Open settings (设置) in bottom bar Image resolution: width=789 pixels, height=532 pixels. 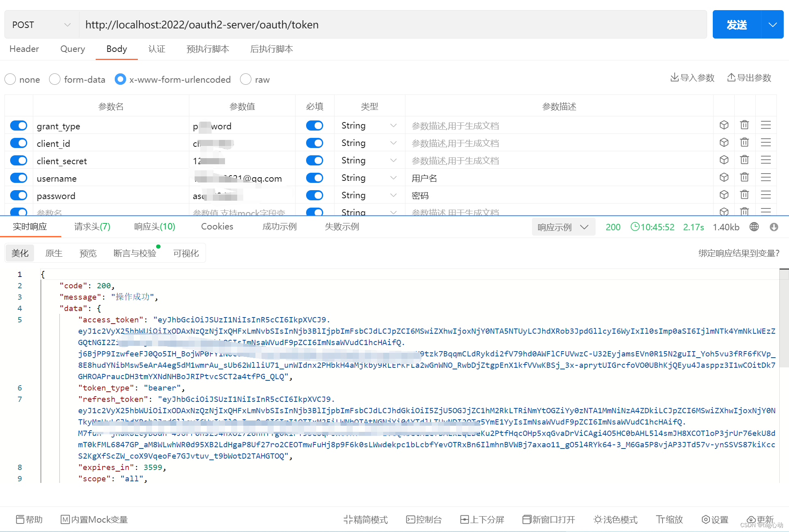click(715, 519)
